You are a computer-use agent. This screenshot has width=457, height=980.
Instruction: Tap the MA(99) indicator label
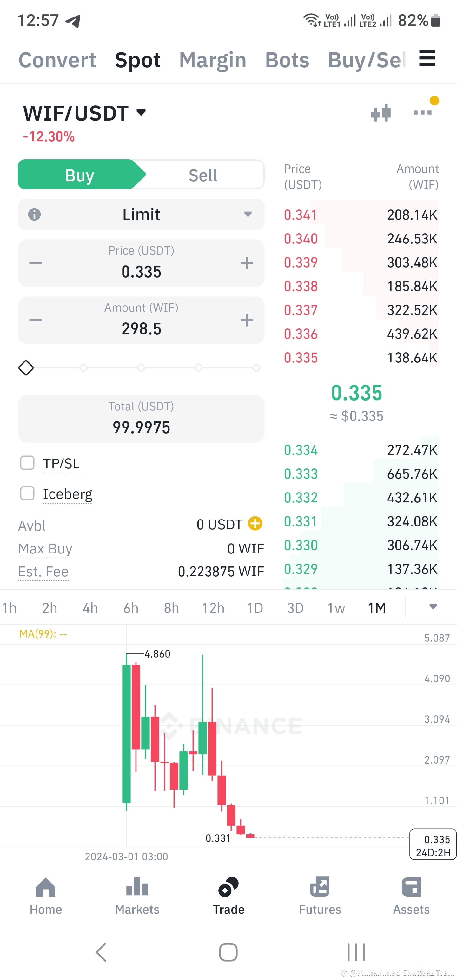pos(43,634)
